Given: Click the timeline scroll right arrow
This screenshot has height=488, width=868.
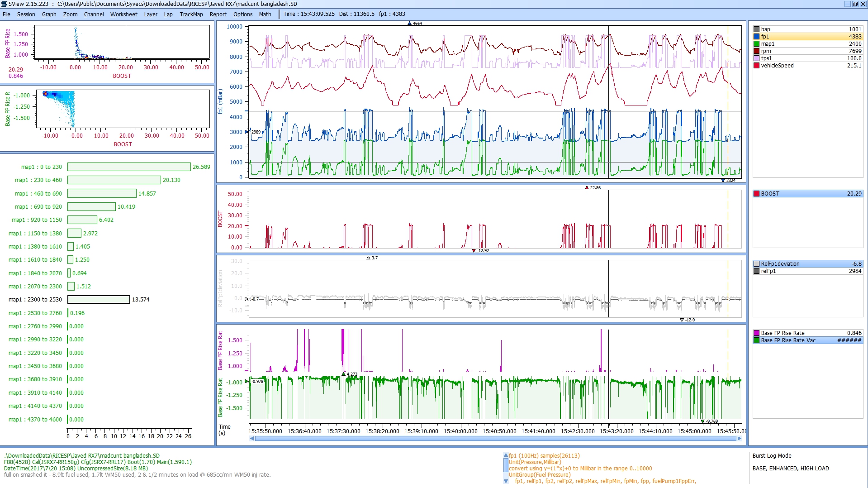Looking at the screenshot, I should coord(739,438).
